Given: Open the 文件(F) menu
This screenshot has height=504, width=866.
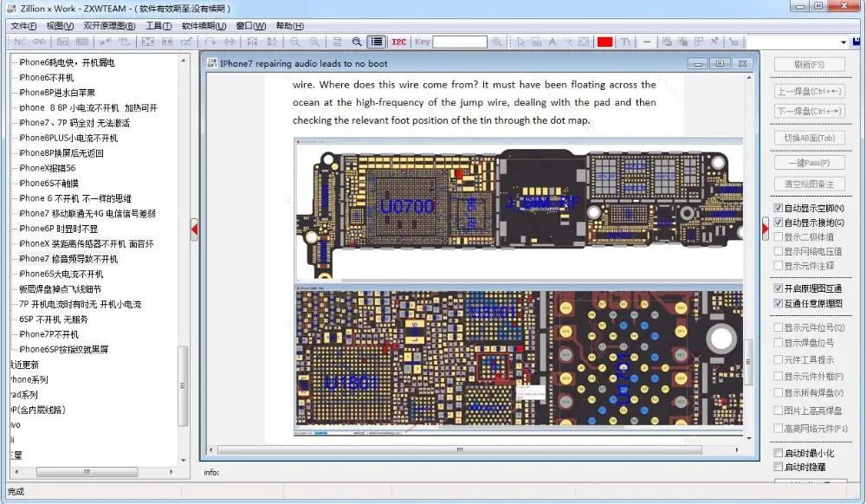Looking at the screenshot, I should point(23,26).
